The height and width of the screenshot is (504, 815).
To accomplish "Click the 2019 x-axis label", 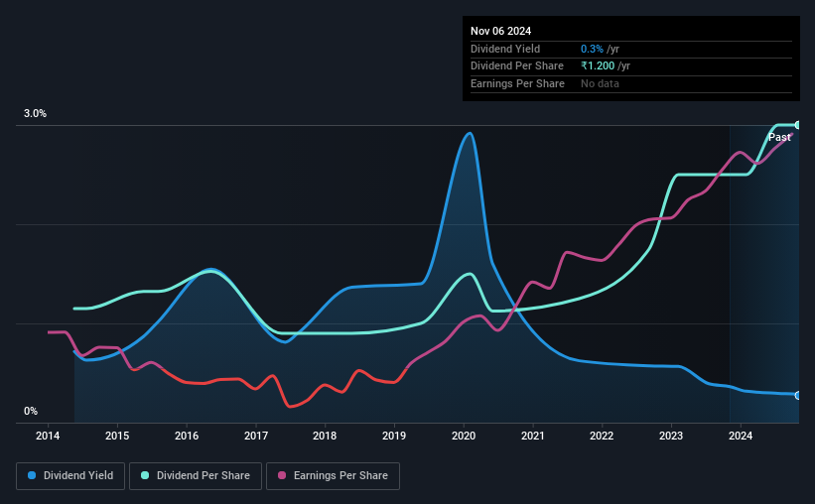I will 394,436.
